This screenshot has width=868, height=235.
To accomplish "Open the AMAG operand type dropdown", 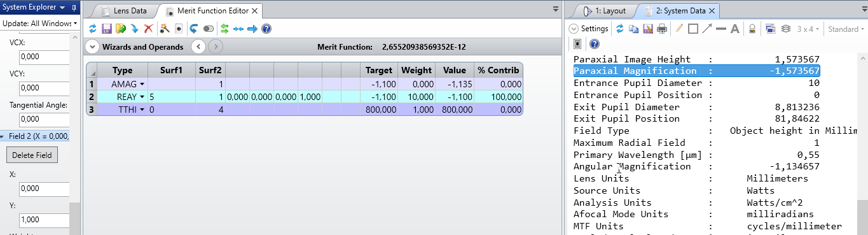I will pyautogui.click(x=142, y=84).
